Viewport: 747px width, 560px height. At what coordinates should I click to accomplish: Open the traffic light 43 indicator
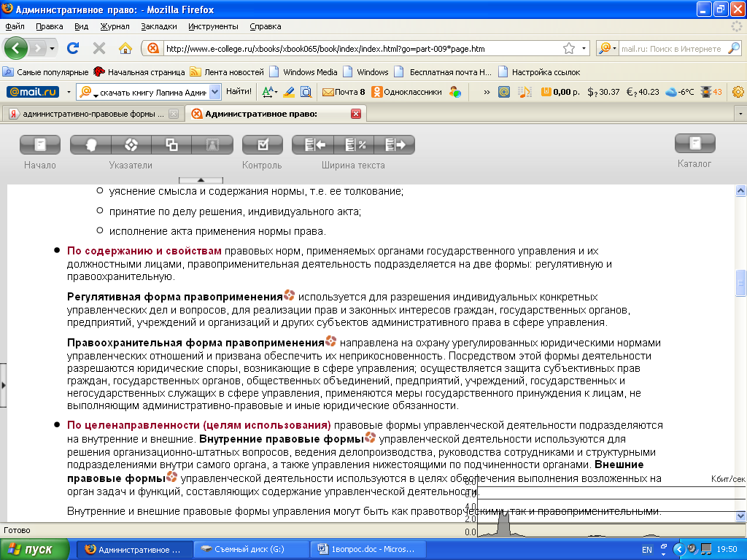pyautogui.click(x=711, y=92)
